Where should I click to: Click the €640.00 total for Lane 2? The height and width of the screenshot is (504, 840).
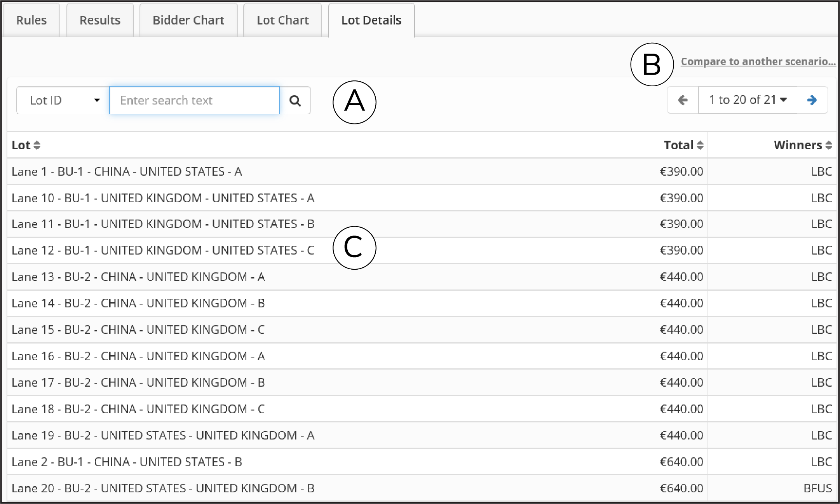[681, 462]
